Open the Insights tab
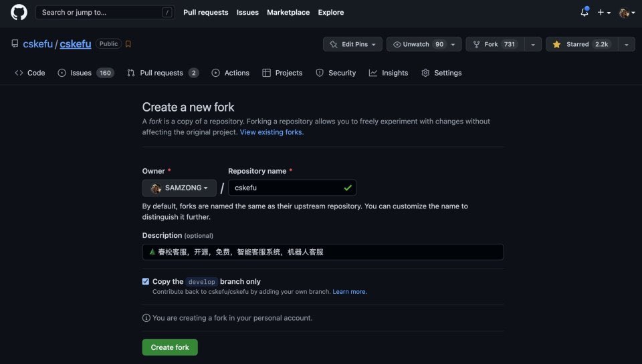Image resolution: width=642 pixels, height=364 pixels. 389,73
